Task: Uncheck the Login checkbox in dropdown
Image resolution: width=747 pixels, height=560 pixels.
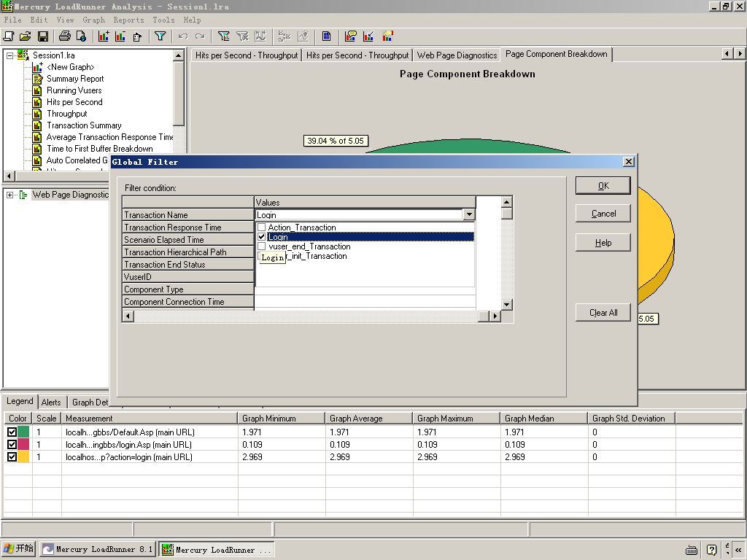Action: point(262,237)
